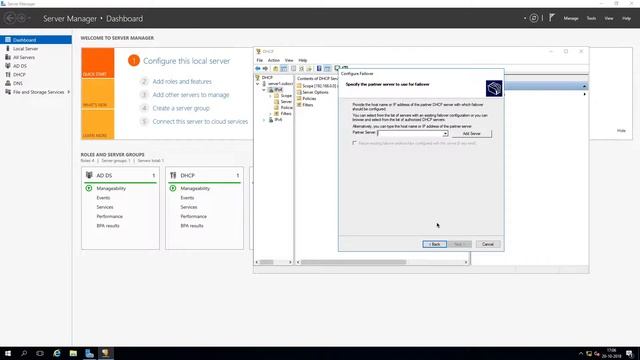Click the Help icon in the DHCP toolbar

[319, 69]
